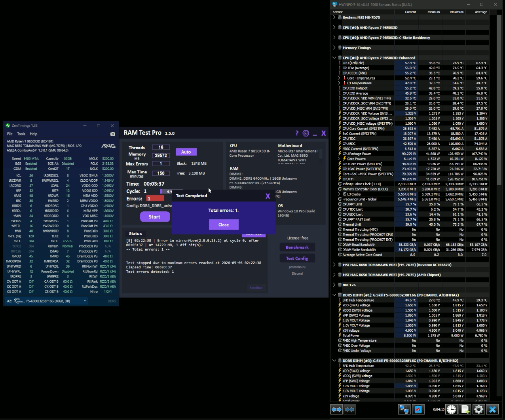Image resolution: width=505 pixels, height=420 pixels.
Task: Click the Maximum column header in HWiNFO
Action: (453, 12)
